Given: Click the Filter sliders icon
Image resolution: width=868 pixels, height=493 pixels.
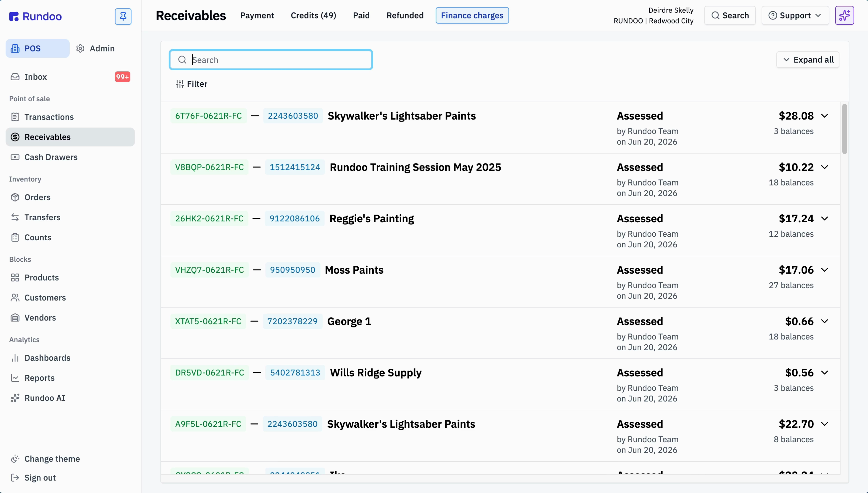Looking at the screenshot, I should point(180,84).
